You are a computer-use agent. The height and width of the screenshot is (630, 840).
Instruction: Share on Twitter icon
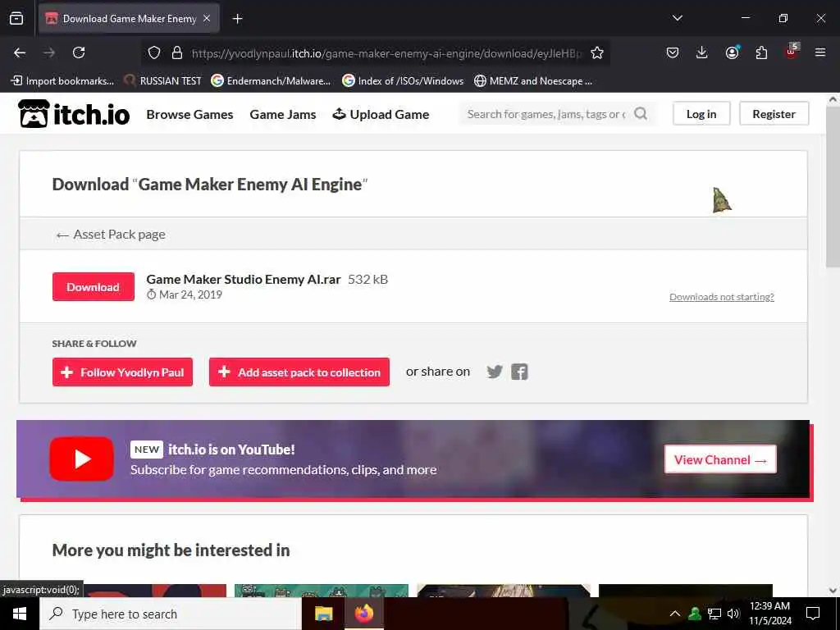click(495, 372)
